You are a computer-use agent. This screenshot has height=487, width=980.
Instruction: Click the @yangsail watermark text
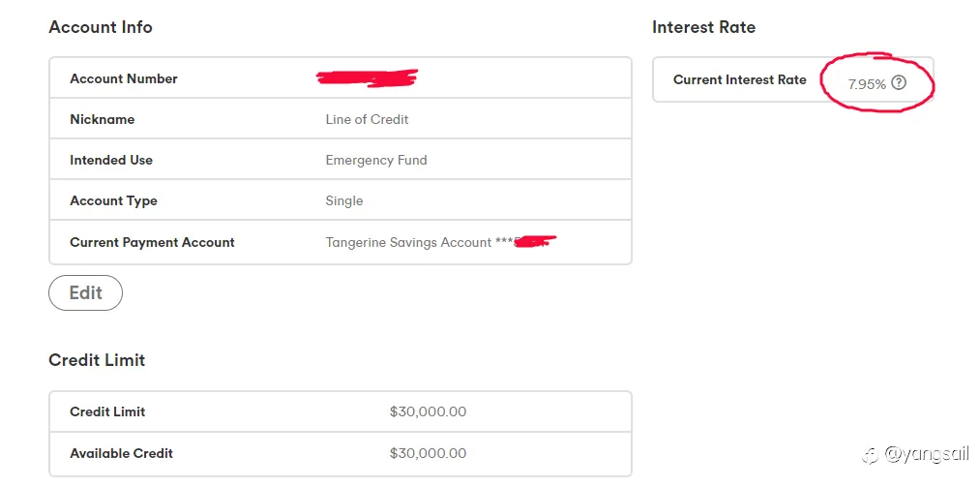pos(926,455)
